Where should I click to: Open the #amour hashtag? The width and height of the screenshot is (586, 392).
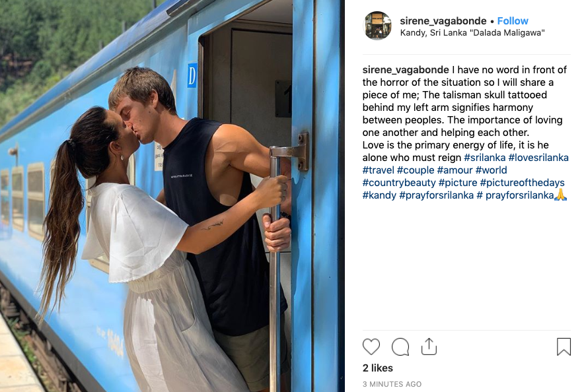(455, 170)
